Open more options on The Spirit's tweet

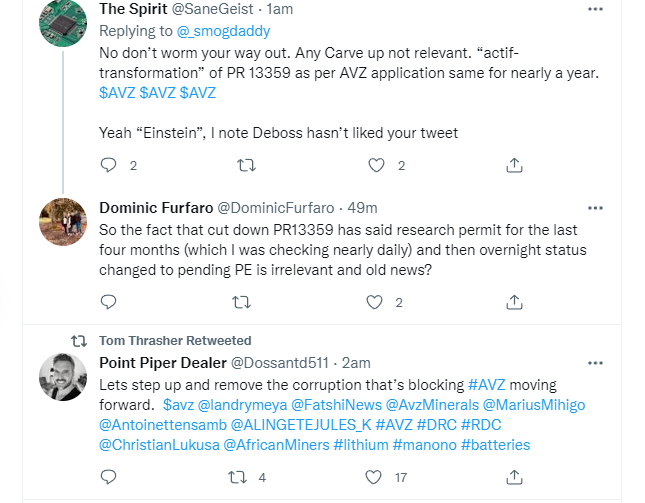(x=595, y=8)
